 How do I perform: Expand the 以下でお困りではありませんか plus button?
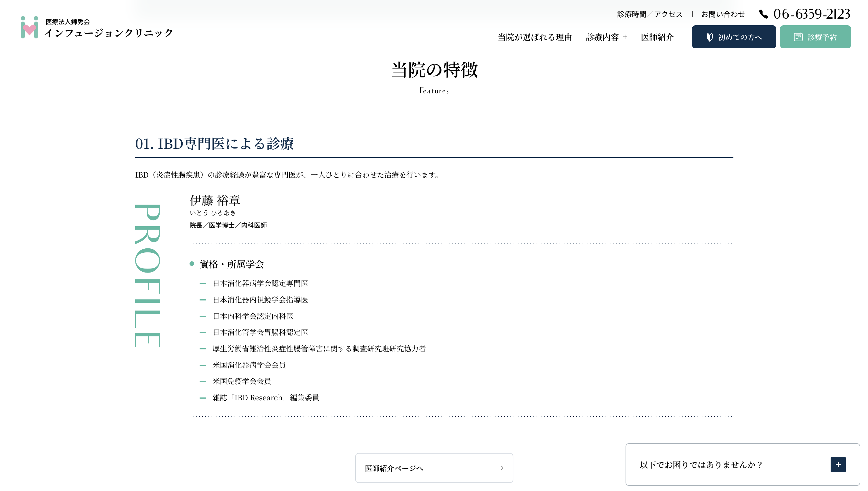pos(838,465)
